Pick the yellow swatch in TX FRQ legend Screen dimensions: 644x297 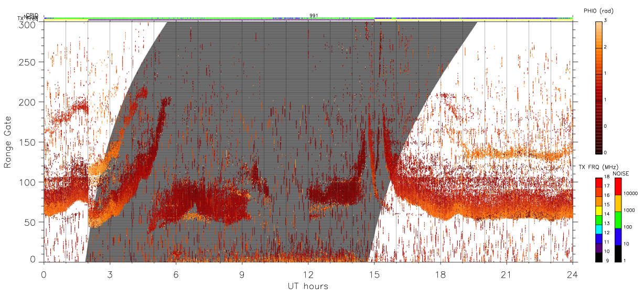(x=599, y=211)
